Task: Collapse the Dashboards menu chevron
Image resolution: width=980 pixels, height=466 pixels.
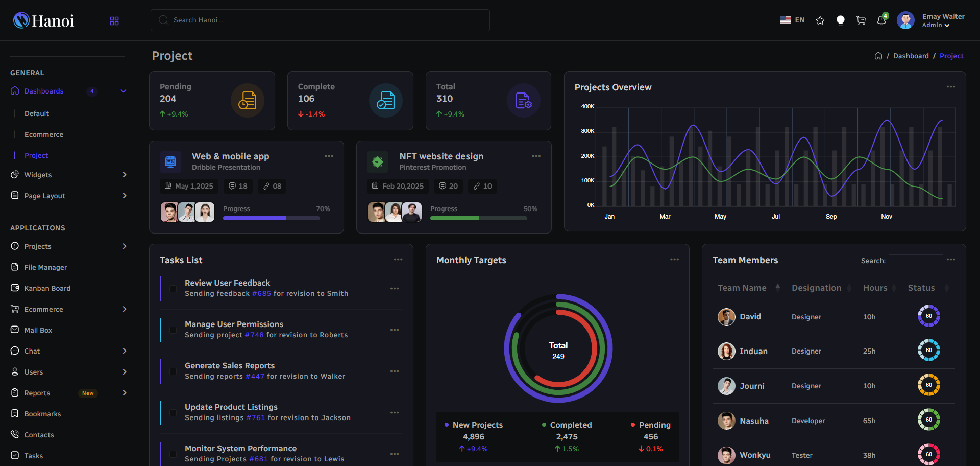Action: pyautogui.click(x=124, y=91)
